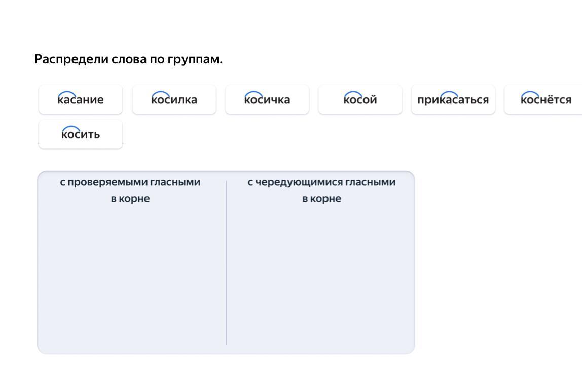Pick the косить card in second row
This screenshot has width=582, height=392.
pyautogui.click(x=81, y=134)
